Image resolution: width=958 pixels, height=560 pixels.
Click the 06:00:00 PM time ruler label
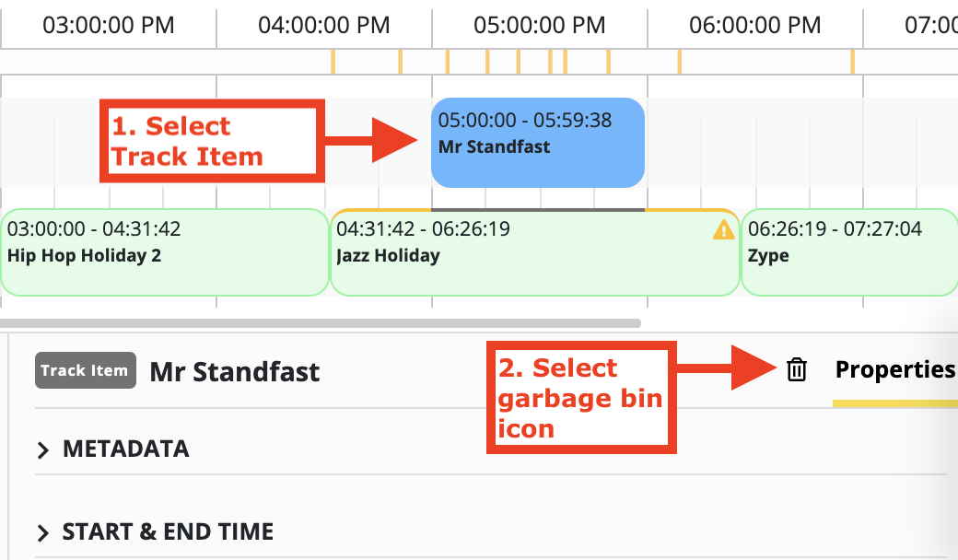[755, 25]
